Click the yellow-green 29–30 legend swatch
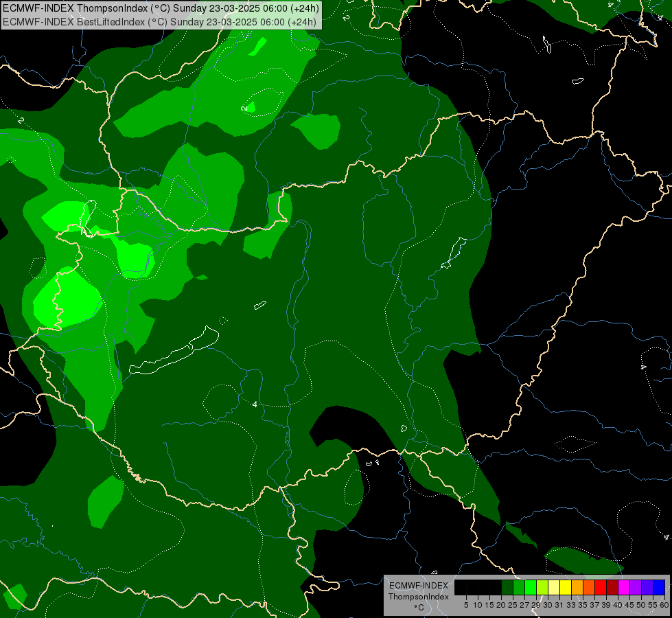The image size is (672, 618). 542,587
